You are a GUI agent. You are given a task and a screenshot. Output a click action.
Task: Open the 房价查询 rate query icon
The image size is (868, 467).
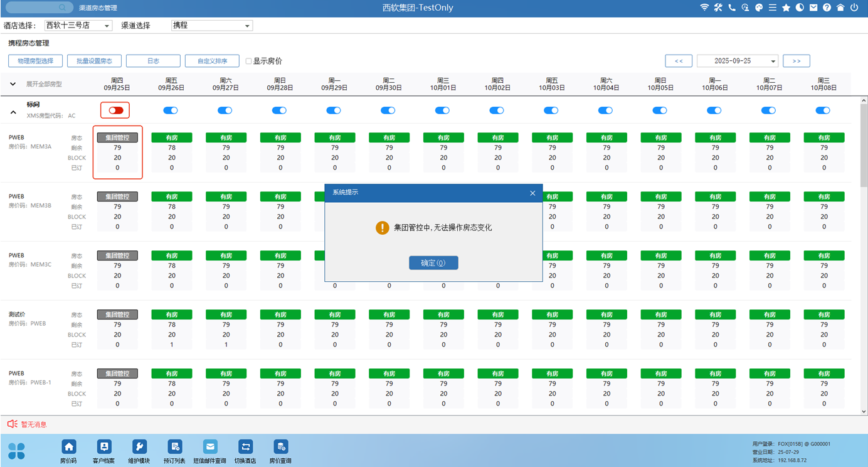pos(281,447)
